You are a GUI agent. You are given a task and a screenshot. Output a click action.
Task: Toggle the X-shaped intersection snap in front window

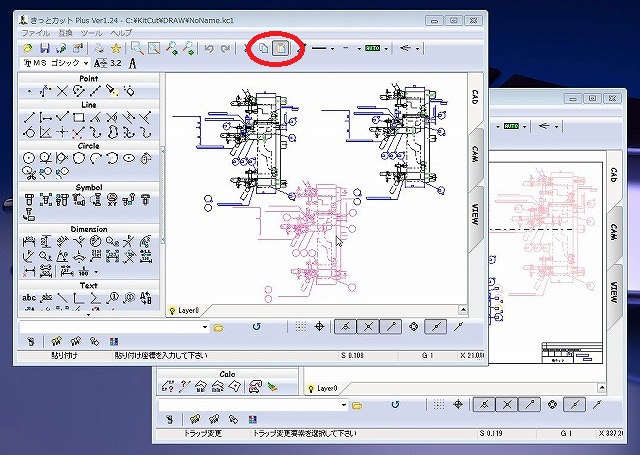tap(368, 326)
